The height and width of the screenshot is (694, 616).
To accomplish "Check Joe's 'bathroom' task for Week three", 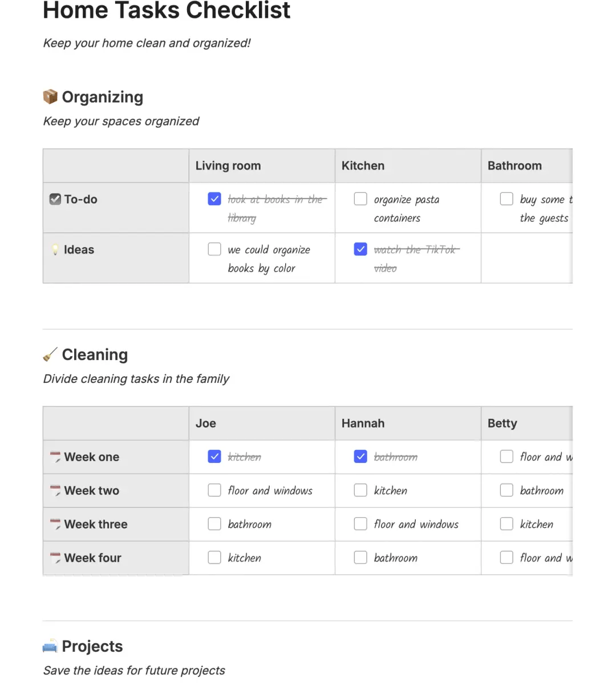I will coord(214,523).
